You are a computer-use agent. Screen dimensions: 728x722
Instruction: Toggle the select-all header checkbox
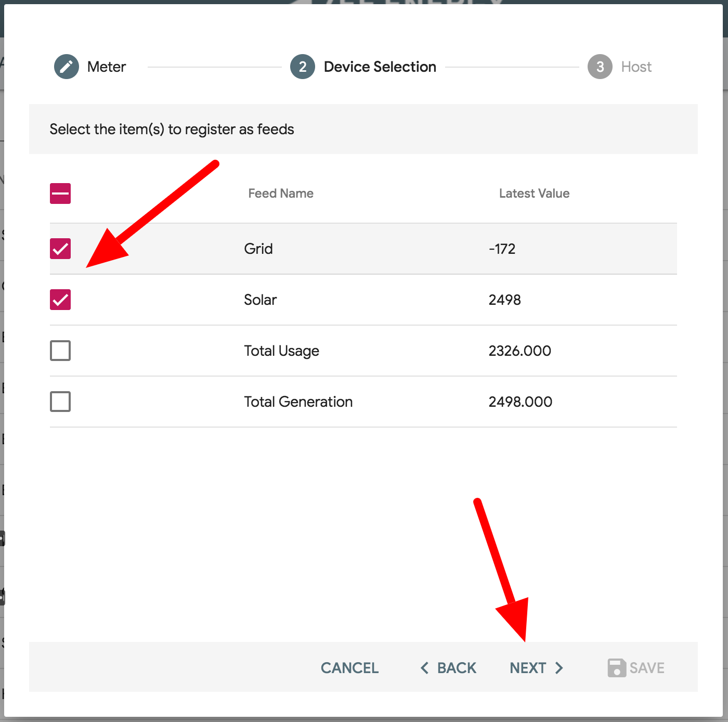[x=60, y=194]
